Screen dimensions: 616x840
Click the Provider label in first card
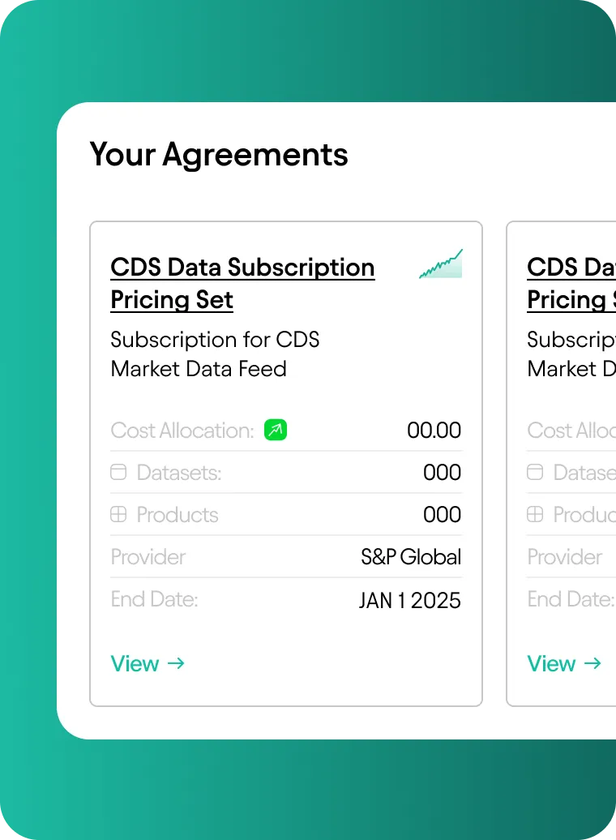148,557
